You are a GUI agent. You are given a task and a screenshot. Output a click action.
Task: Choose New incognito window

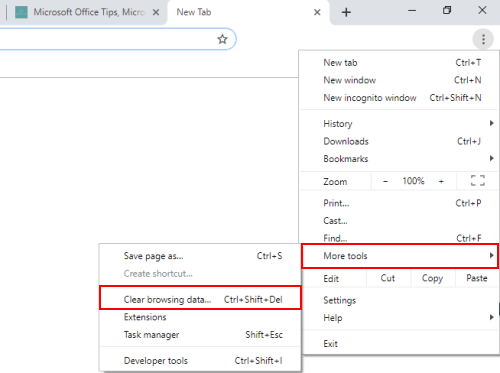399,98
